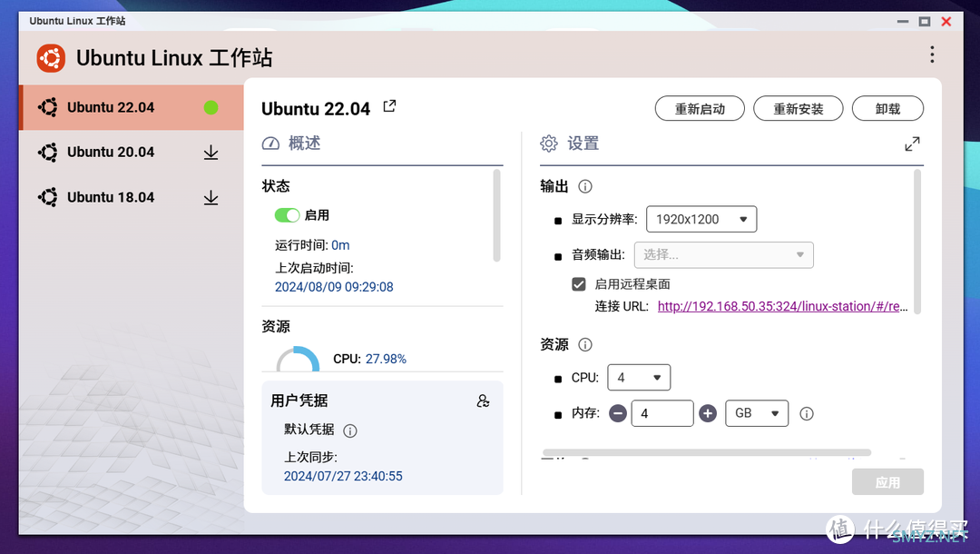This screenshot has width=980, height=554.
Task: Click the 概述 overview section title
Action: coord(304,143)
